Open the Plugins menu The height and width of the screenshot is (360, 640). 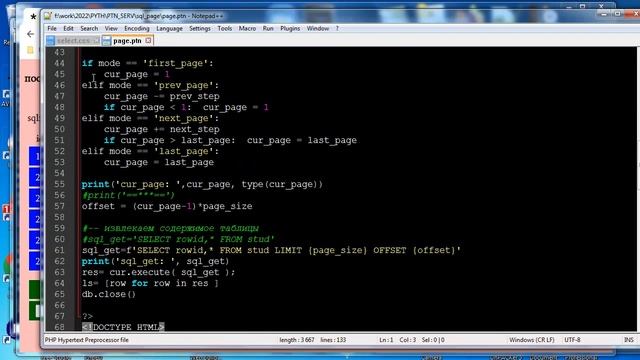pos(290,29)
